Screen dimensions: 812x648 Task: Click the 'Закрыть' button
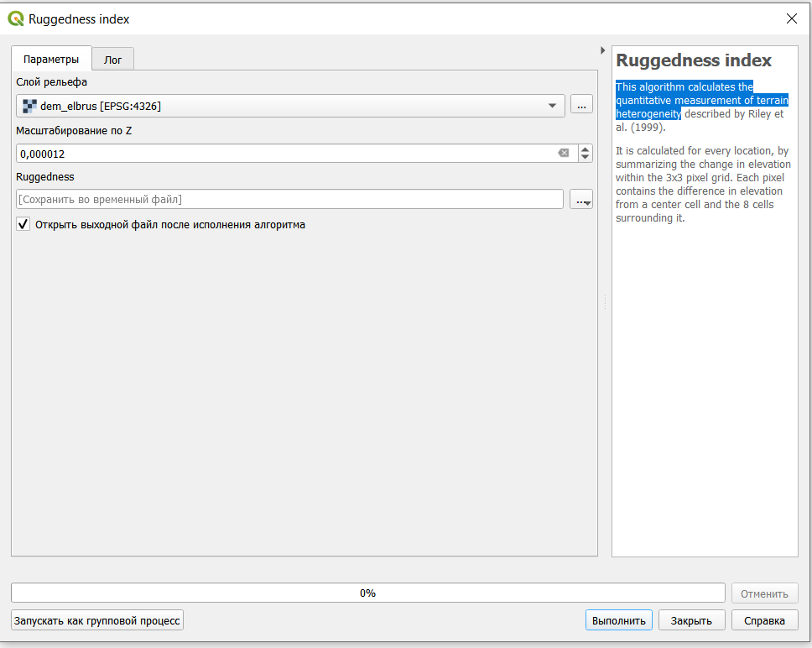click(x=691, y=620)
